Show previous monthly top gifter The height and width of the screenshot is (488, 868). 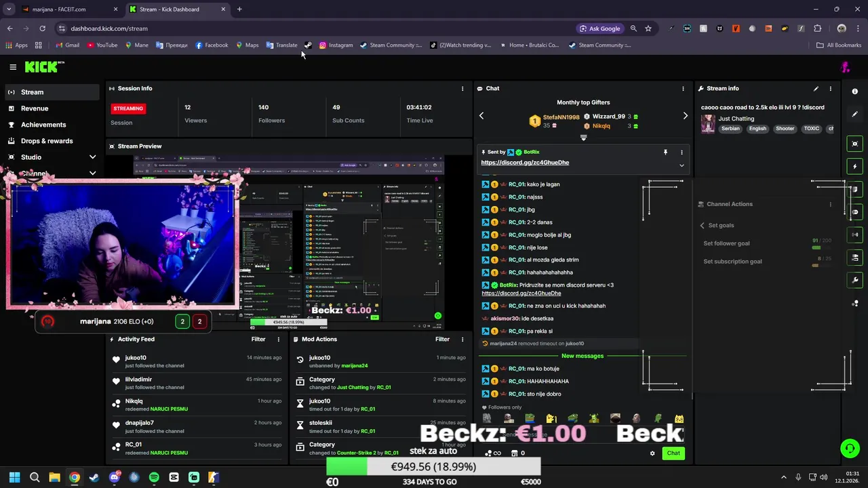[481, 116]
